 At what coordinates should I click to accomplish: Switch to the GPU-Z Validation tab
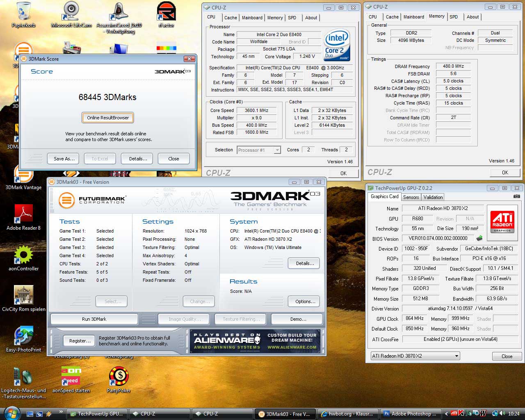coord(433,197)
